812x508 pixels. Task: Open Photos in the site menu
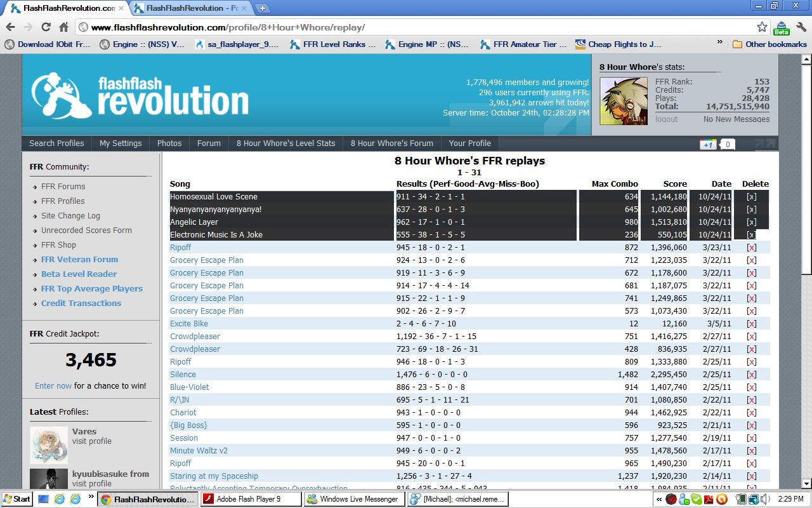[x=169, y=144]
